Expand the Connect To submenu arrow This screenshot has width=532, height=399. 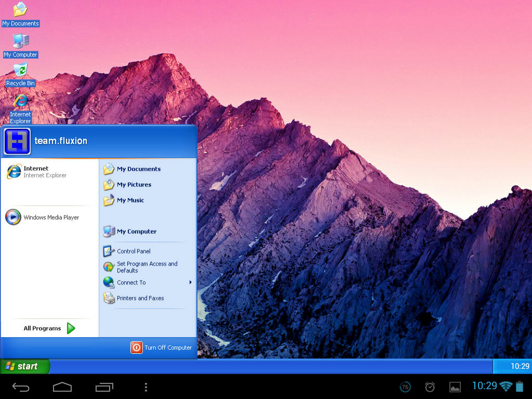point(190,282)
